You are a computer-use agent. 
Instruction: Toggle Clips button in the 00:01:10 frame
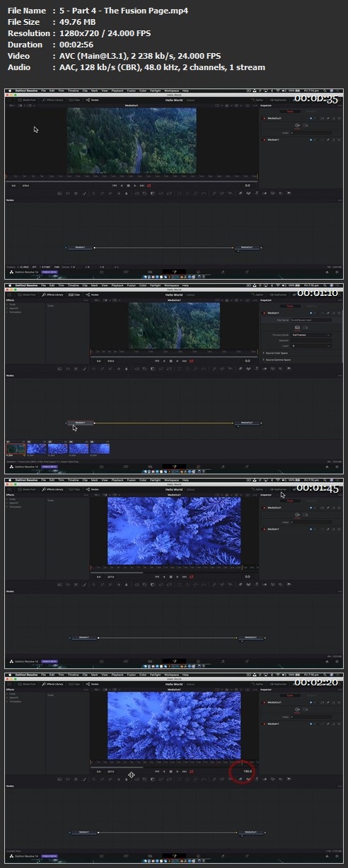click(x=76, y=295)
